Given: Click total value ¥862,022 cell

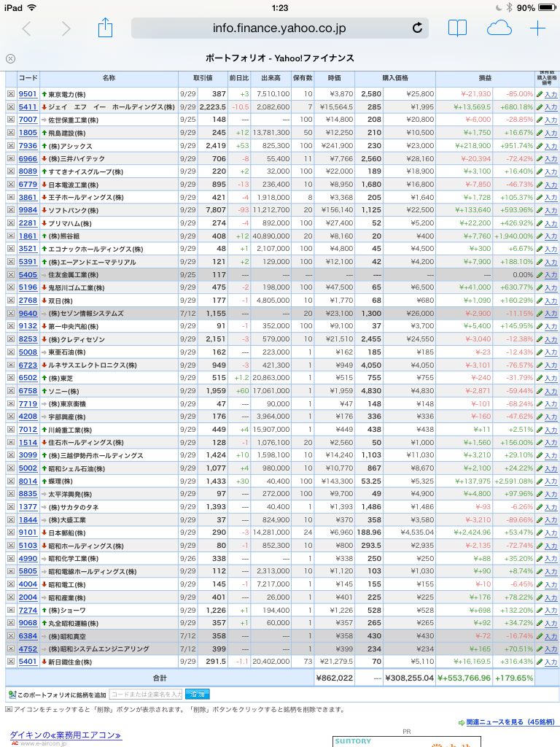Looking at the screenshot, I should (x=334, y=678).
